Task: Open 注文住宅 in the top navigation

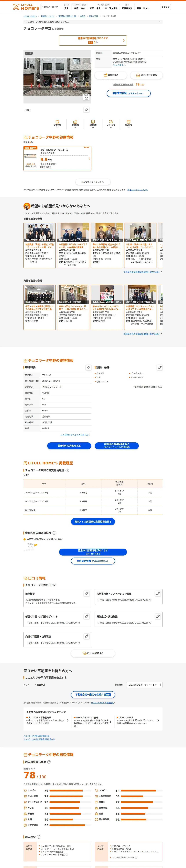Action: coord(113,8)
